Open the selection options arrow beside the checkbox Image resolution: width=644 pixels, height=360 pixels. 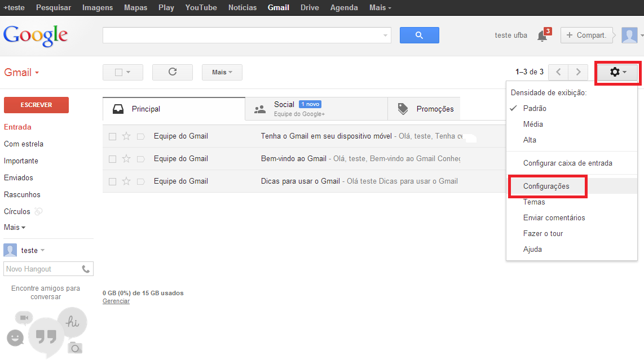pos(129,72)
